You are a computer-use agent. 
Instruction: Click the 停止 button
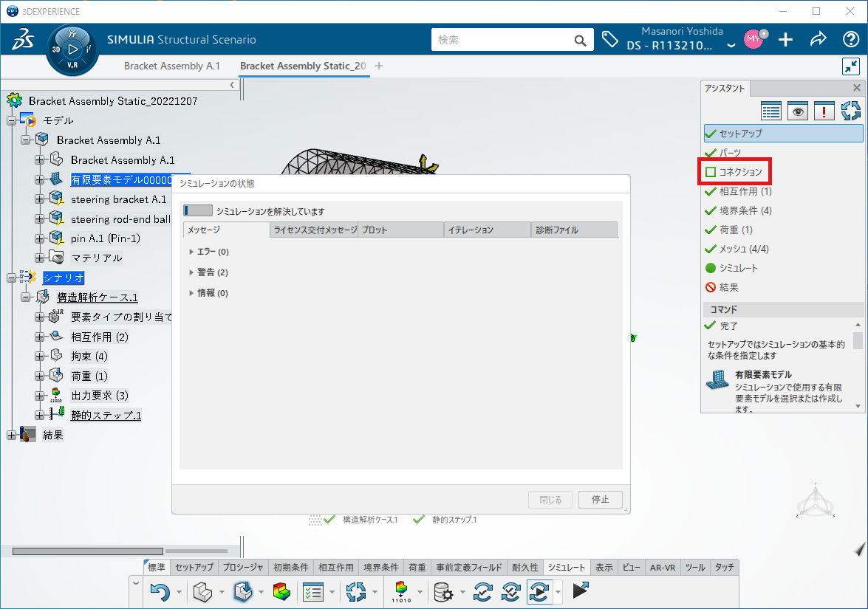[601, 500]
